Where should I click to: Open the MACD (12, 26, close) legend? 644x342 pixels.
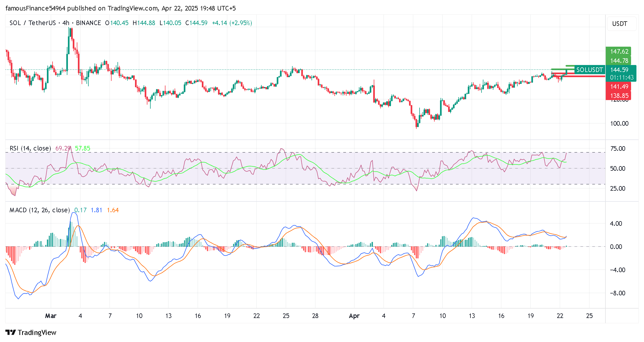pyautogui.click(x=40, y=210)
